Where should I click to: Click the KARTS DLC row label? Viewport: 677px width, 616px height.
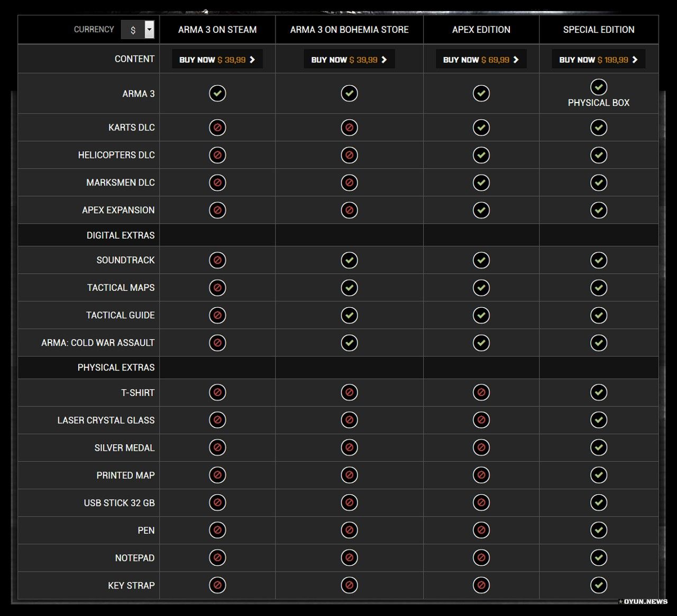[x=132, y=127]
